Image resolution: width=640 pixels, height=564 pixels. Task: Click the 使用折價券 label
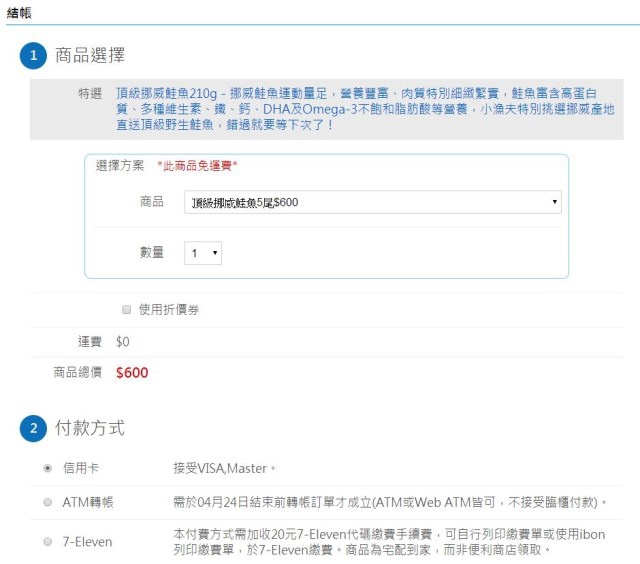click(x=169, y=310)
